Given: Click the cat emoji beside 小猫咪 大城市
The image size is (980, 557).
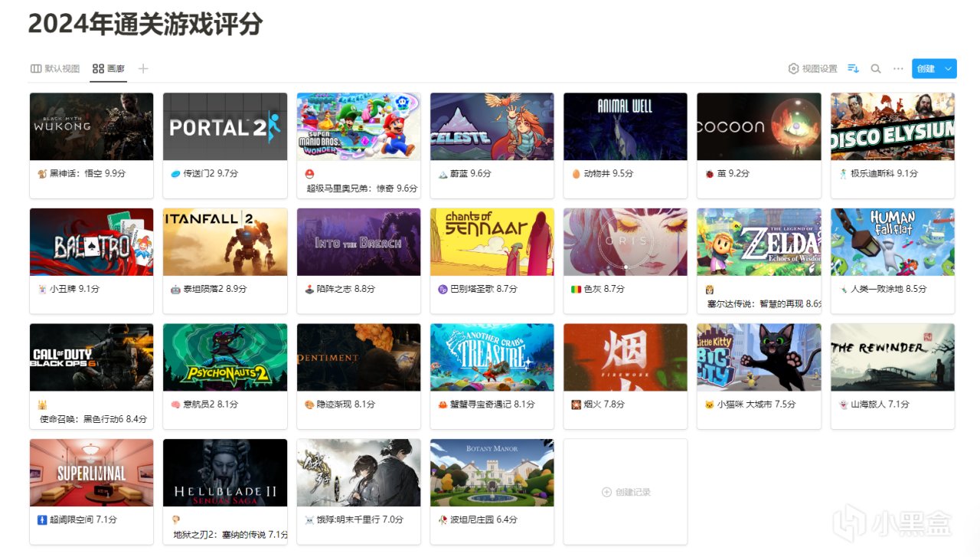Looking at the screenshot, I should (x=709, y=405).
